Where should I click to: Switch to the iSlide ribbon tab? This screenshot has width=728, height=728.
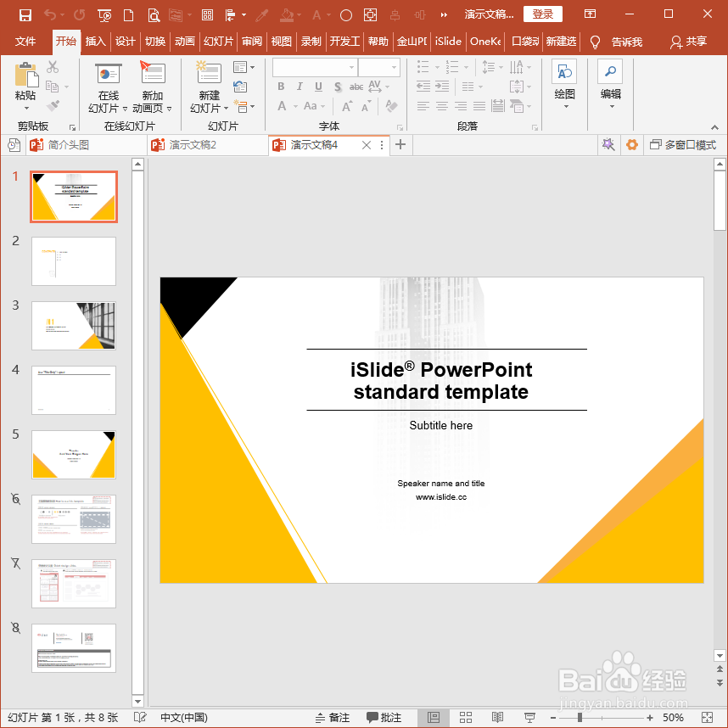[448, 42]
